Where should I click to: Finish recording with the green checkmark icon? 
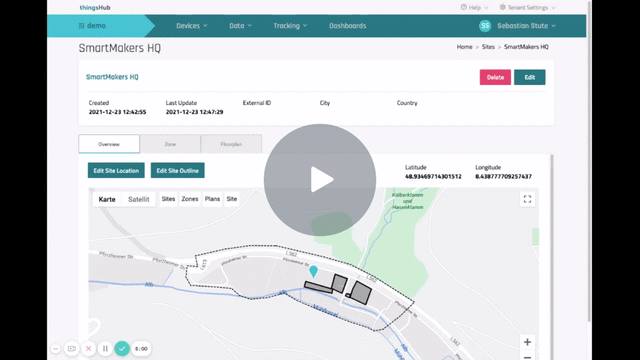click(x=122, y=349)
